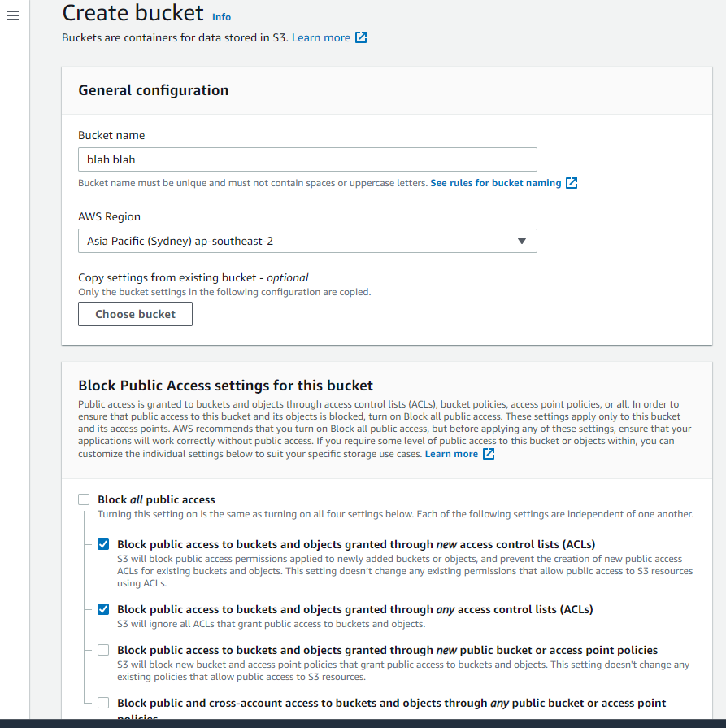Check block new public bucket policies option
The width and height of the screenshot is (726, 728).
click(103, 650)
